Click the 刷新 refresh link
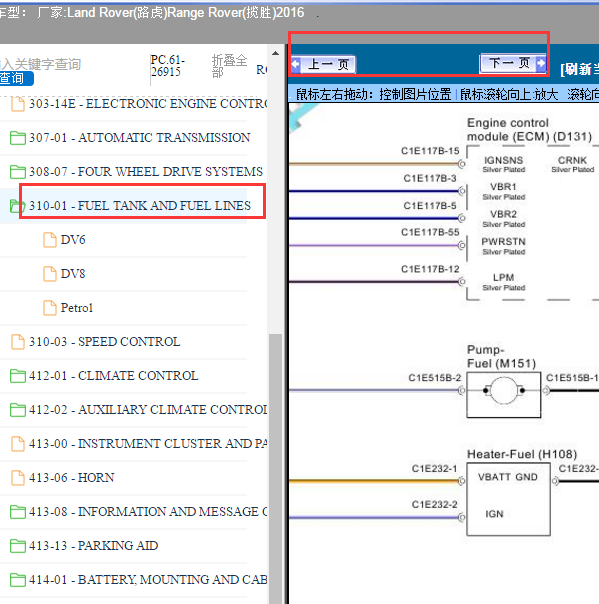The image size is (599, 604). tap(579, 69)
